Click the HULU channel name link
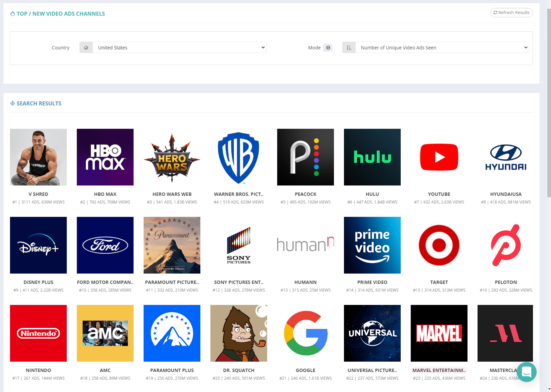Screen dimensions: 551x392 (x=372, y=194)
